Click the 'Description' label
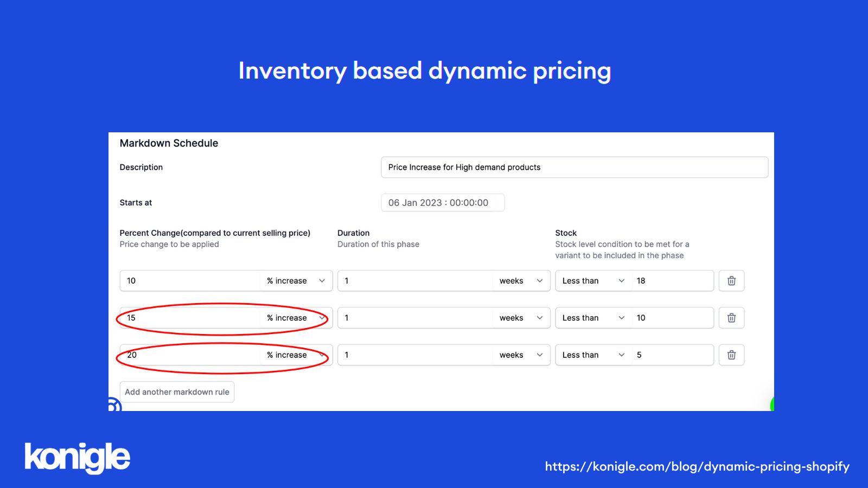Screen dimensions: 868x488 point(141,167)
